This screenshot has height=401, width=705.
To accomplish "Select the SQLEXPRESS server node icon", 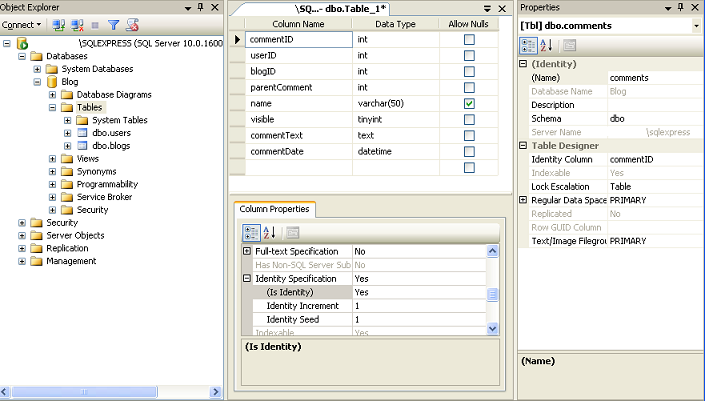I will (22, 43).
